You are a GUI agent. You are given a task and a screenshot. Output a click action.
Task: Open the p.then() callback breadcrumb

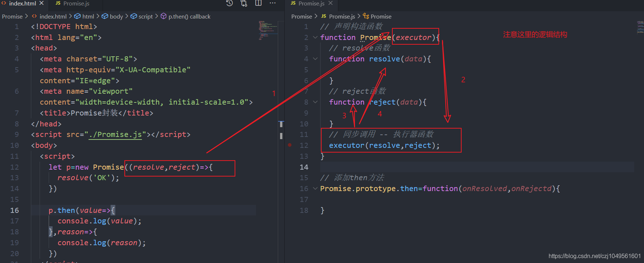185,16
